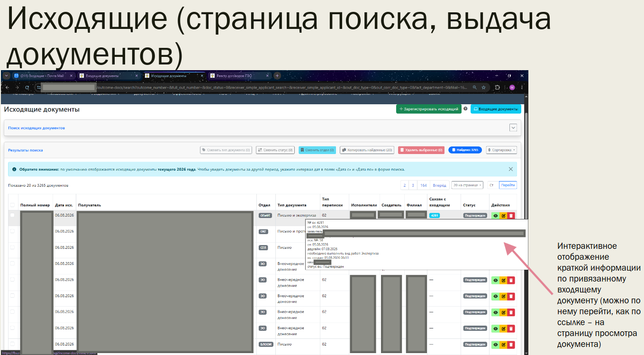Image resolution: width=644 pixels, height=355 pixels.
Task: Click the linked incoming badge 4281
Action: pyautogui.click(x=434, y=216)
